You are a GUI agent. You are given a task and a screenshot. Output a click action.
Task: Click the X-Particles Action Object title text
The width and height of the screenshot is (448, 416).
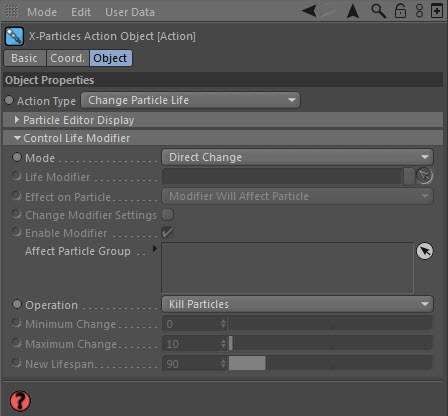point(112,36)
